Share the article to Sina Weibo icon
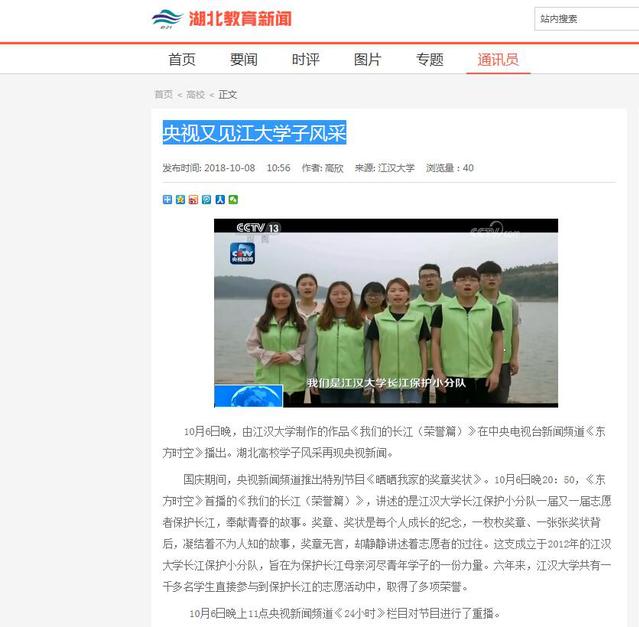 tap(193, 200)
